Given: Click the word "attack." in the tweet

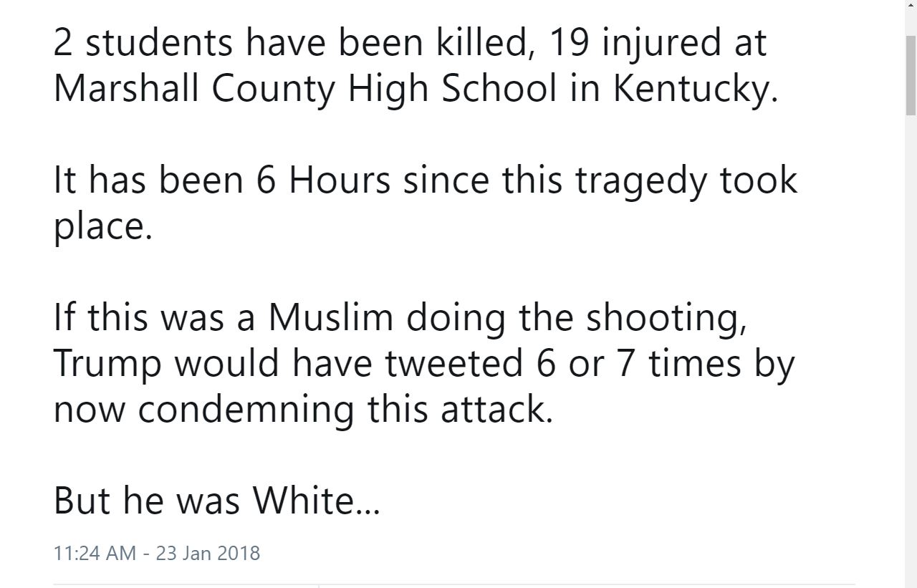Looking at the screenshot, I should coord(496,410).
